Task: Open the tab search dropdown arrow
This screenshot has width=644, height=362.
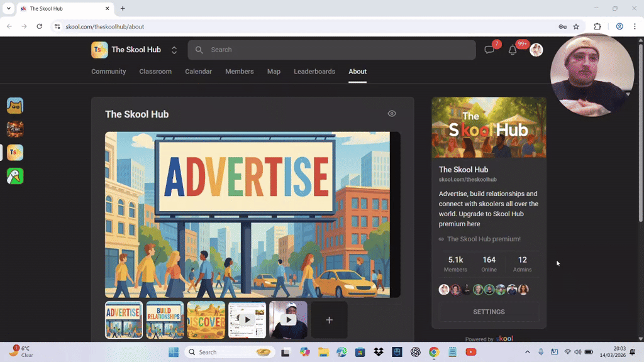Action: tap(9, 8)
